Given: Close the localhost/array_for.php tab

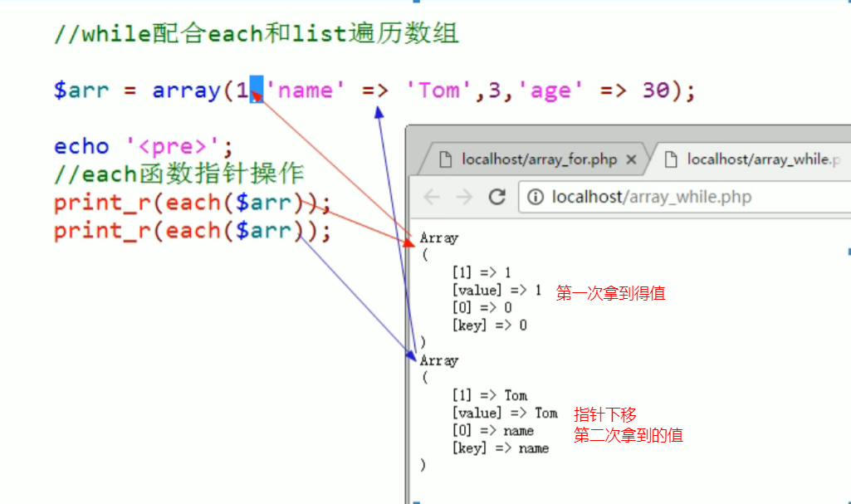Looking at the screenshot, I should coord(632,159).
